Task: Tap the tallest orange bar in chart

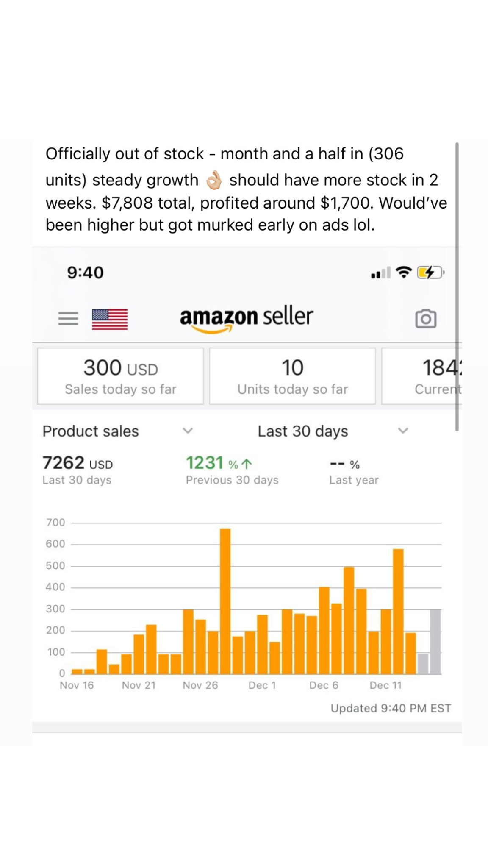Action: (225, 601)
